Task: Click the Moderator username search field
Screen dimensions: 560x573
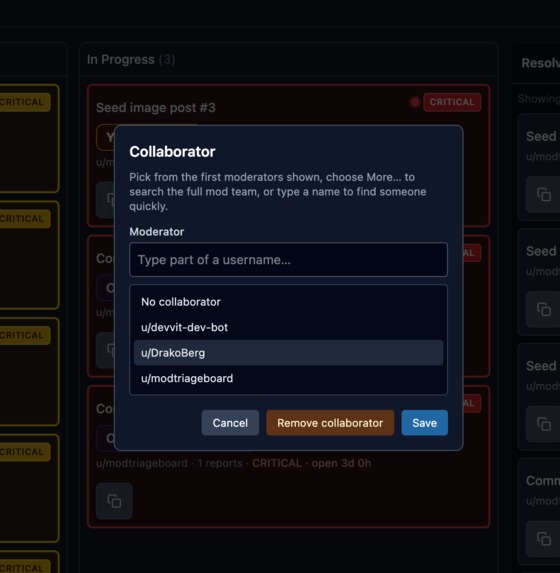Action: click(x=288, y=259)
